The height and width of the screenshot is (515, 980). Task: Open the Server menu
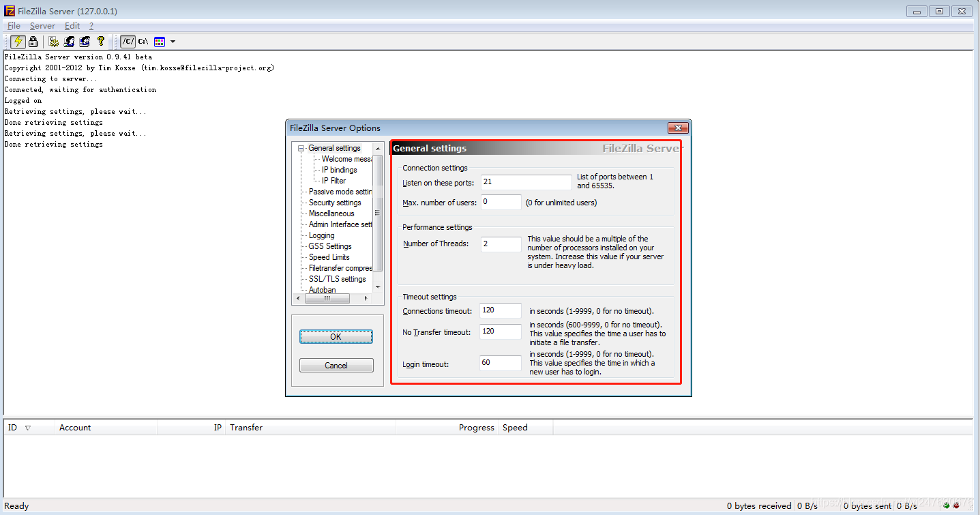pos(42,26)
